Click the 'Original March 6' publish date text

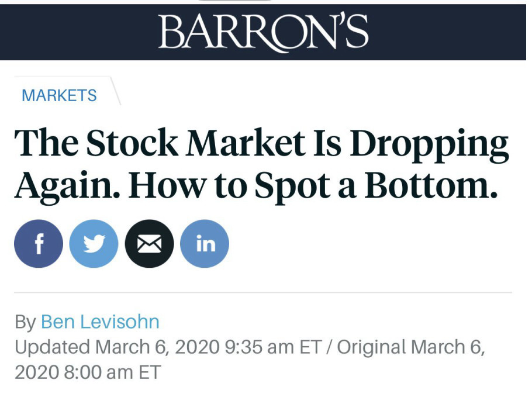[x=410, y=347]
